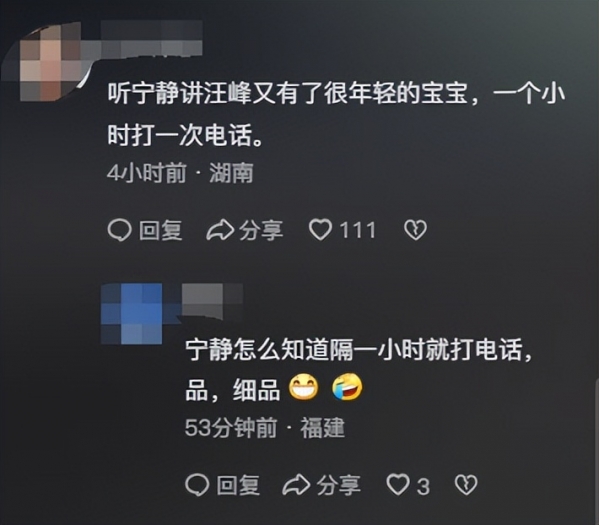Click the 111 like count number
Viewport: 600px width, 525px height.
[x=358, y=230]
